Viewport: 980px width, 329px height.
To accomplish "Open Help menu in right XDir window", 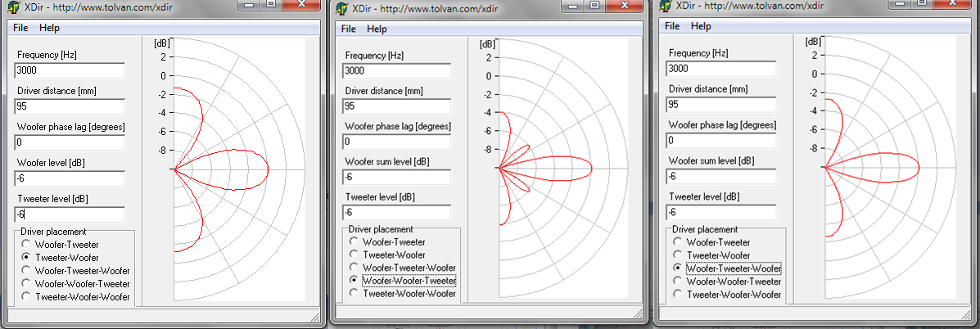I will pyautogui.click(x=701, y=26).
